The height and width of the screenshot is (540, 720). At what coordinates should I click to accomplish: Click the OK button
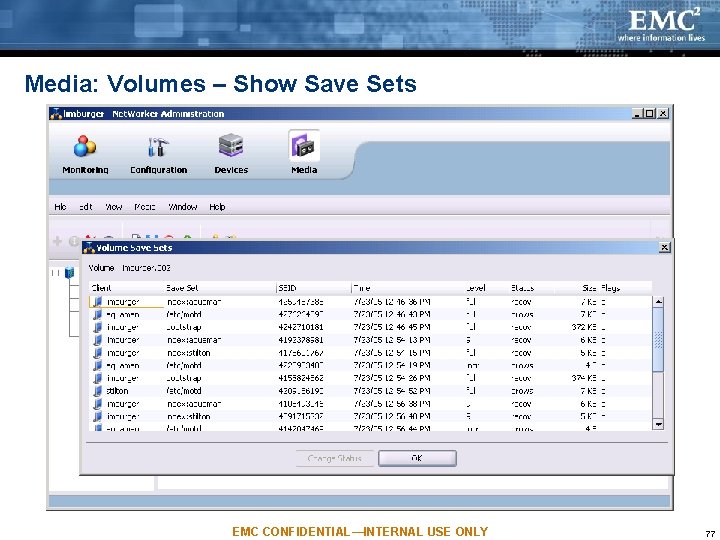[x=417, y=458]
